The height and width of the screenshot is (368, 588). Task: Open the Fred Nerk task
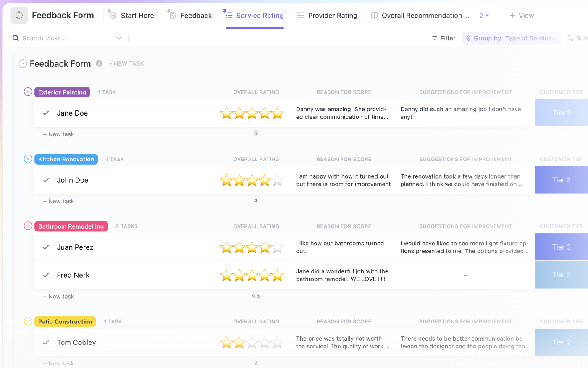click(x=73, y=275)
